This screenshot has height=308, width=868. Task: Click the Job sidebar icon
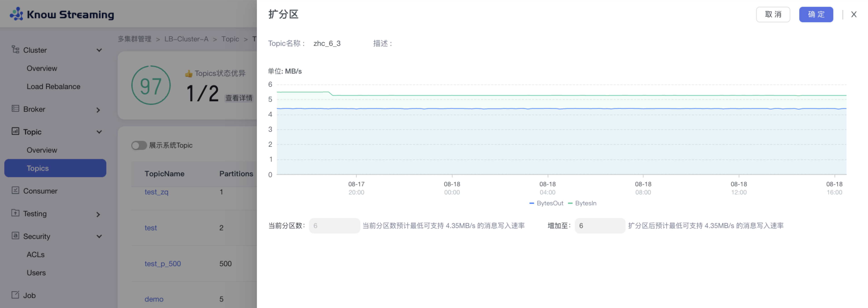click(x=15, y=295)
